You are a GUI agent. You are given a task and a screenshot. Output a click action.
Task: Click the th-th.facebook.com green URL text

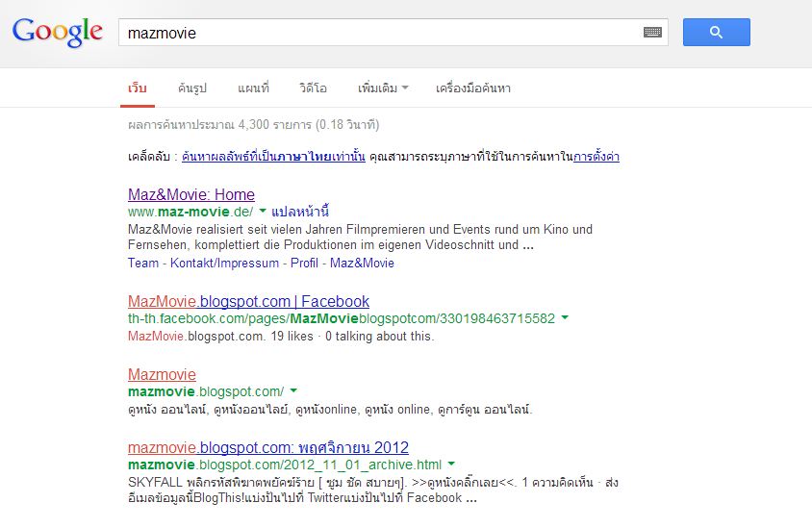point(342,318)
